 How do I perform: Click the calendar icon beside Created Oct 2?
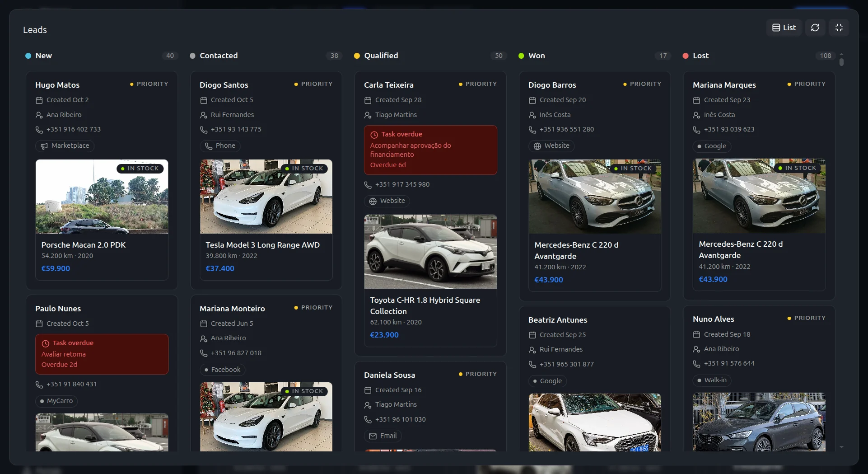(39, 100)
